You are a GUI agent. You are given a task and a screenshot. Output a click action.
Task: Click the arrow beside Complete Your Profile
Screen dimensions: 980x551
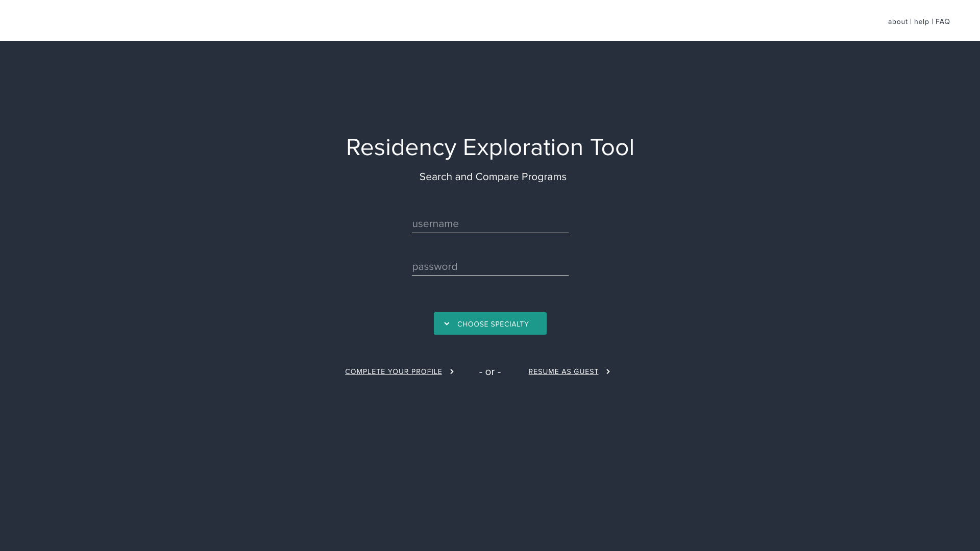tap(452, 372)
